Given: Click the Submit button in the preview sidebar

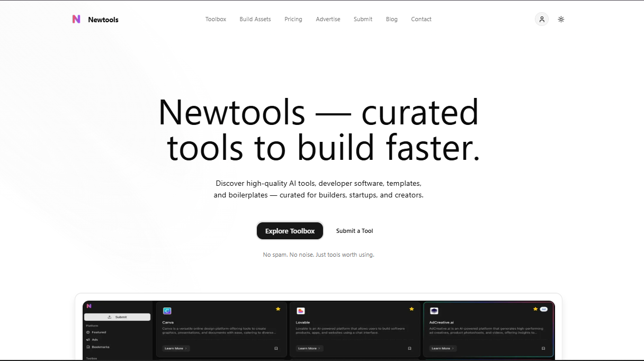Looking at the screenshot, I should [x=117, y=316].
